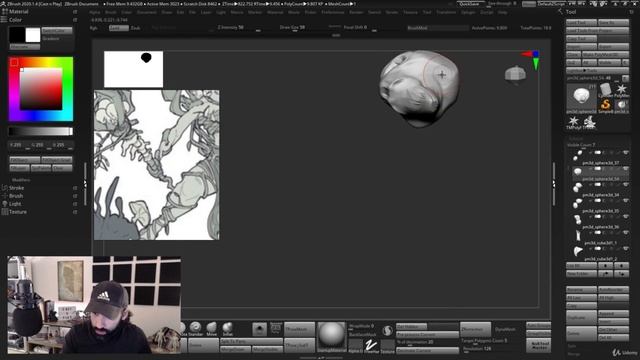Screen dimensions: 640x360
Task: Toggle the Rgb paint mode
Action: pyautogui.click(x=94, y=28)
